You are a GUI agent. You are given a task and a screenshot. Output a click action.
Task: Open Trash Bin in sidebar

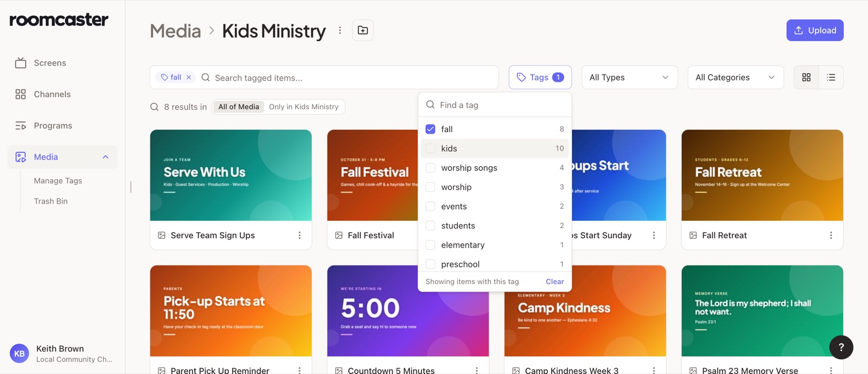[51, 201]
